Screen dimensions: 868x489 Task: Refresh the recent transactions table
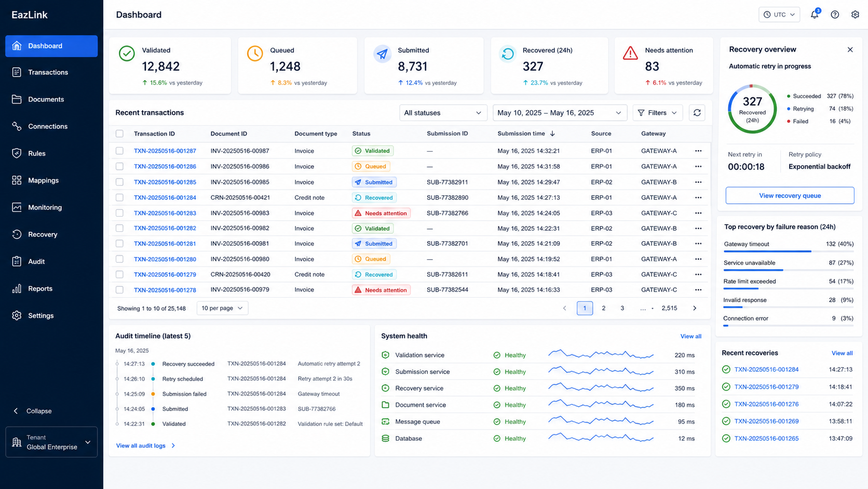click(697, 113)
